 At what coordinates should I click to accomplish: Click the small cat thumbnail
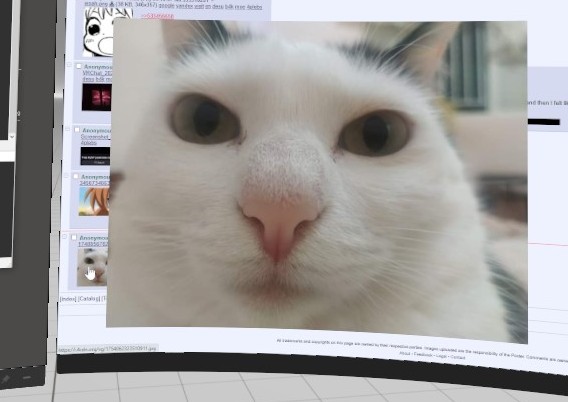coord(92,267)
